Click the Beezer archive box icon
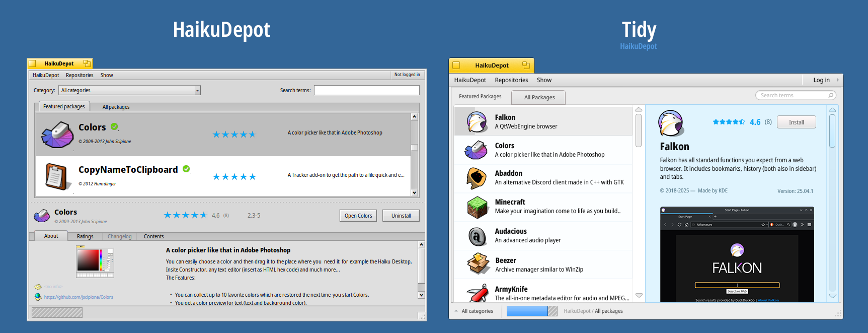This screenshot has width=868, height=333. (478, 263)
